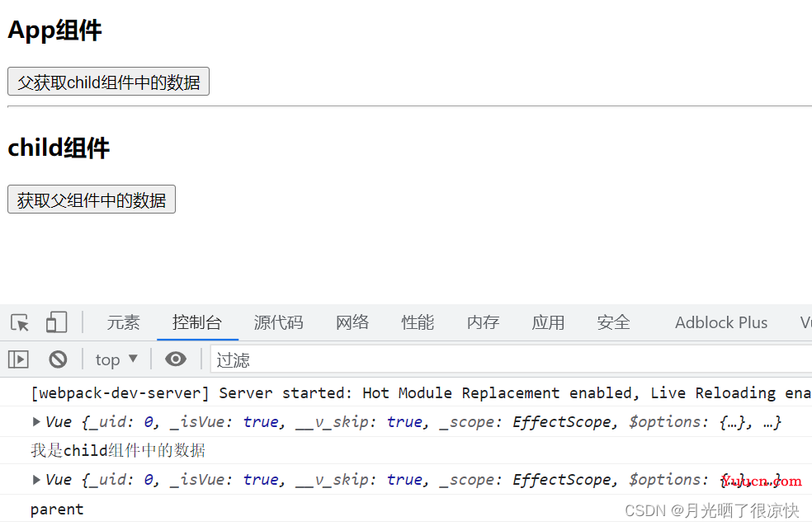Open the 内存 tab
The width and height of the screenshot is (812, 526).
(483, 322)
